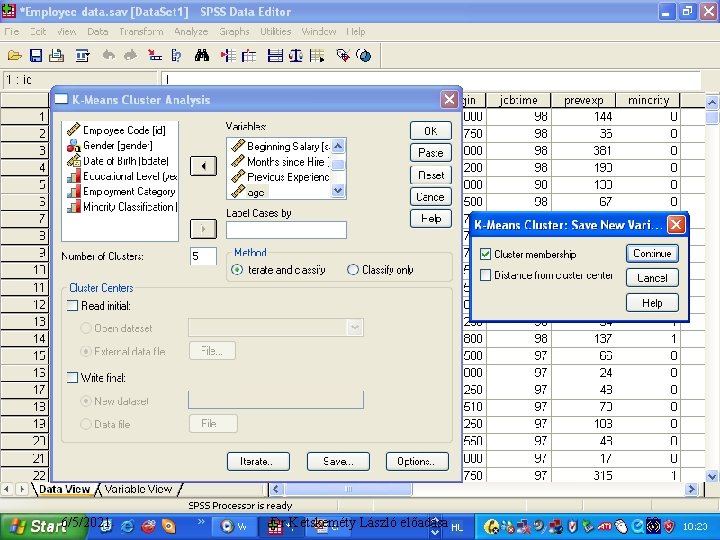This screenshot has height=540, width=720.
Task: Click the Variables info toolbar icon
Action: (x=176, y=56)
